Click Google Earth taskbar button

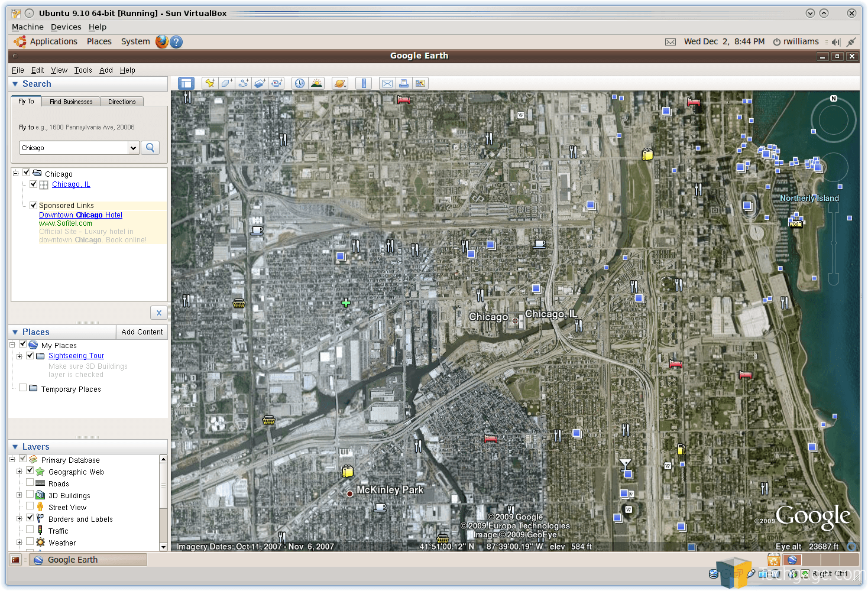89,560
